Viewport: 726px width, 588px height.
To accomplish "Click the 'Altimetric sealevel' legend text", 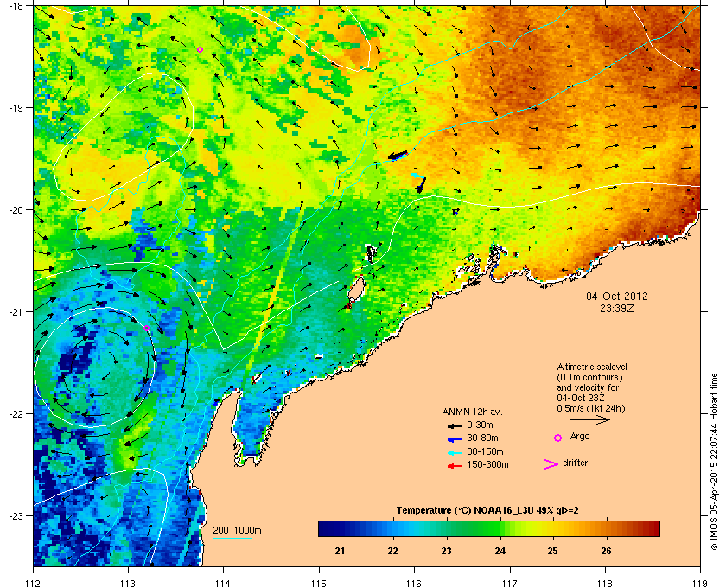I will [x=592, y=367].
